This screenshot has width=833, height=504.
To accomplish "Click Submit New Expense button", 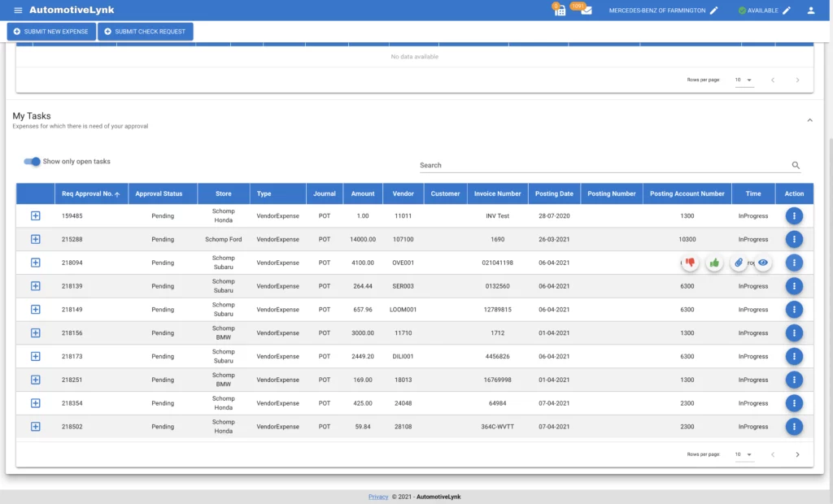I will 51,32.
